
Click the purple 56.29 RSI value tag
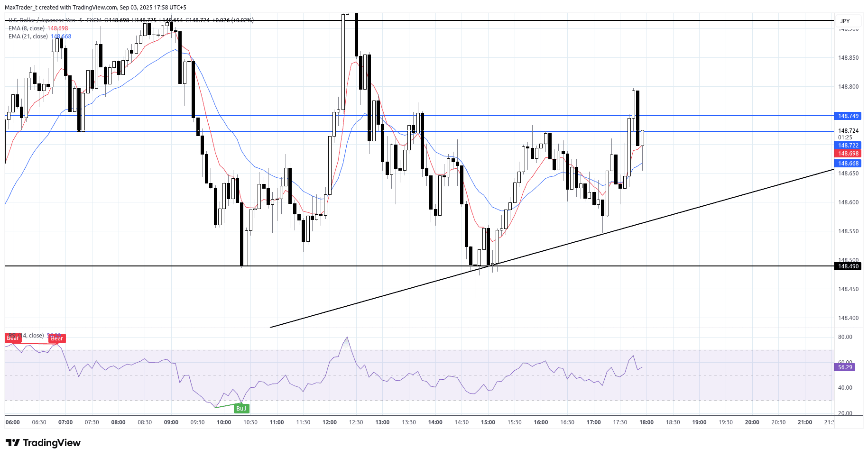(845, 367)
